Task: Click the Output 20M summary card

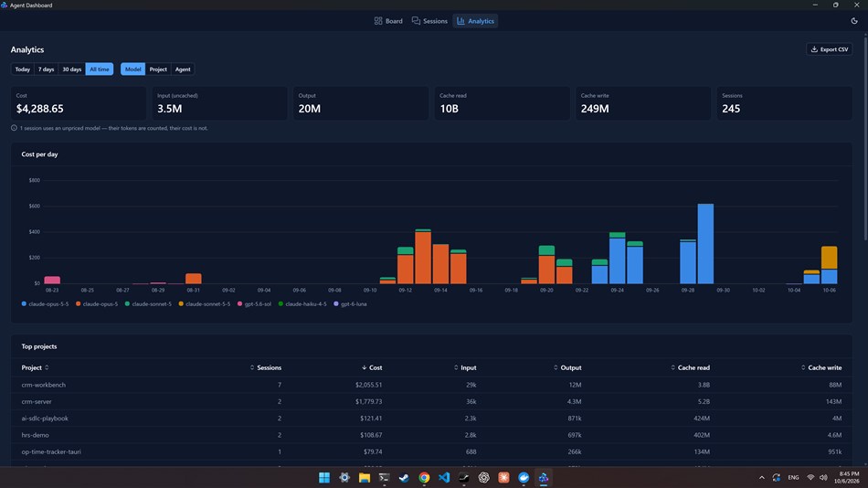Action: coord(361,103)
